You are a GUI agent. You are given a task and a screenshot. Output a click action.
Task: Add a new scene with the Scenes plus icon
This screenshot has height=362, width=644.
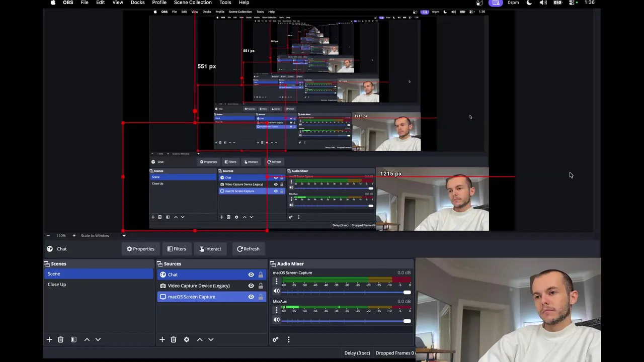point(49,340)
